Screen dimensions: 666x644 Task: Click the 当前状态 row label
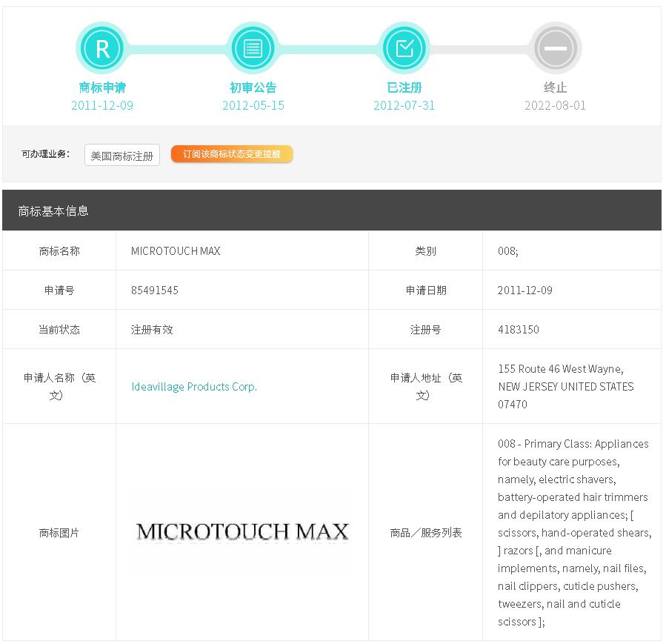tap(59, 330)
